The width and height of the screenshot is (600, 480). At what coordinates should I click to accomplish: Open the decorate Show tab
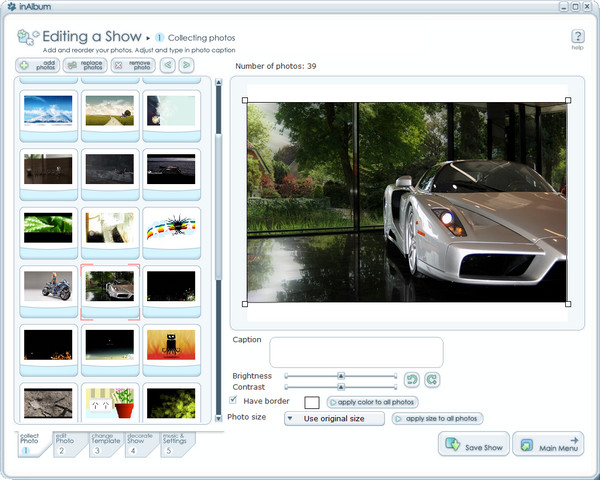tap(139, 445)
